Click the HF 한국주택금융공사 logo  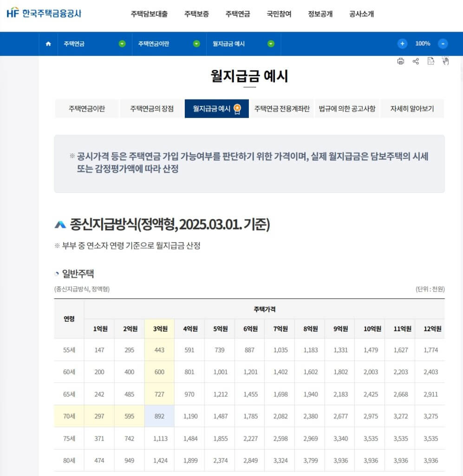click(43, 13)
